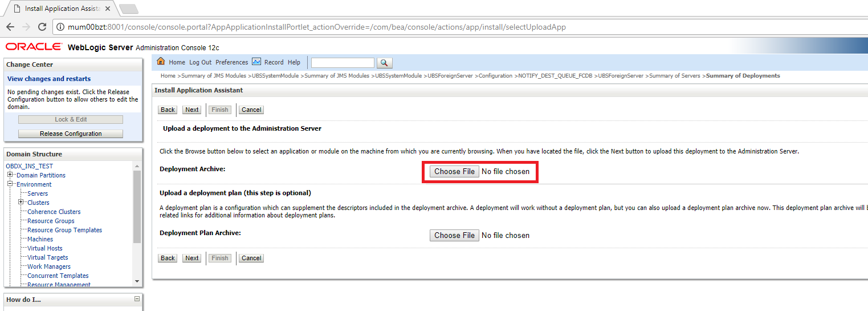Viewport: 868px width, 311px height.
Task: Open Help from toolbar
Action: click(x=294, y=62)
